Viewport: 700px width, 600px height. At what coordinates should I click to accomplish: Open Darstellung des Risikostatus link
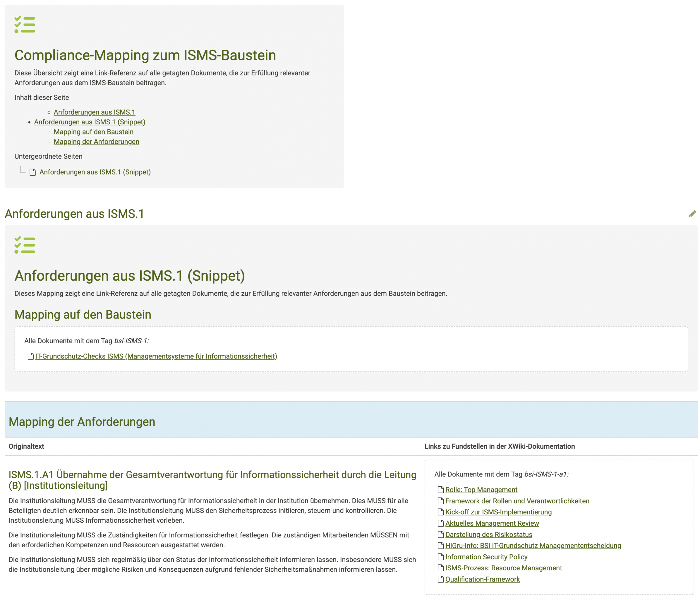point(489,534)
